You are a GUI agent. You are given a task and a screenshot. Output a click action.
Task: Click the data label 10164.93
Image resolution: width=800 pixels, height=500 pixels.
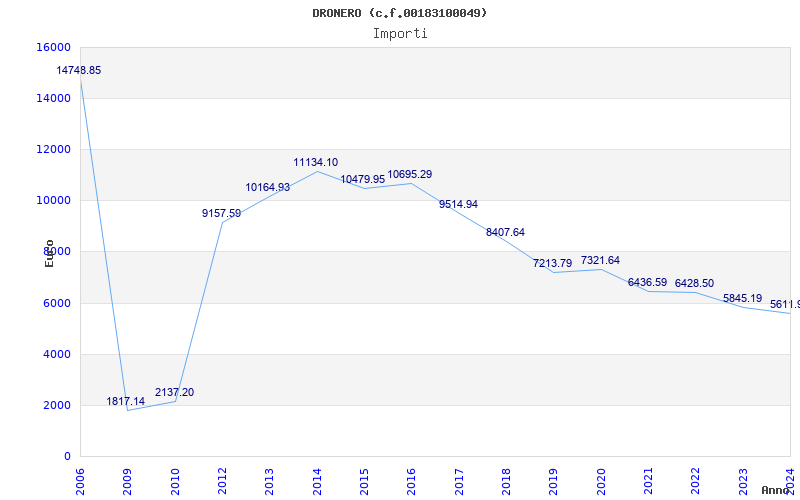pyautogui.click(x=268, y=187)
